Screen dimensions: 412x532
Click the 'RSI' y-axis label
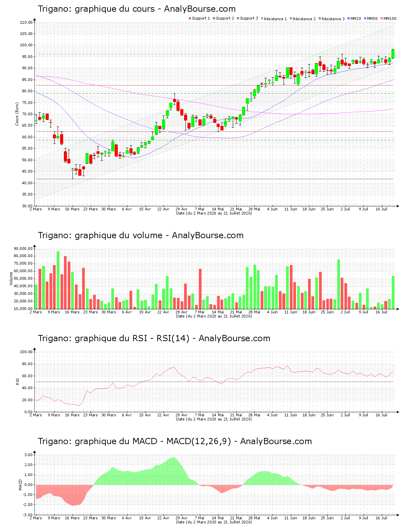click(x=17, y=381)
